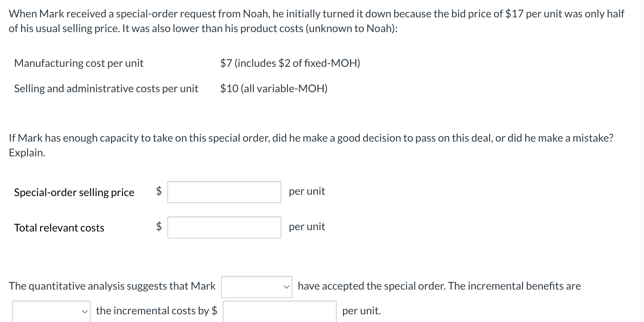This screenshot has height=322, width=644.
Task: Click the Special-order selling price input field
Action: (224, 192)
